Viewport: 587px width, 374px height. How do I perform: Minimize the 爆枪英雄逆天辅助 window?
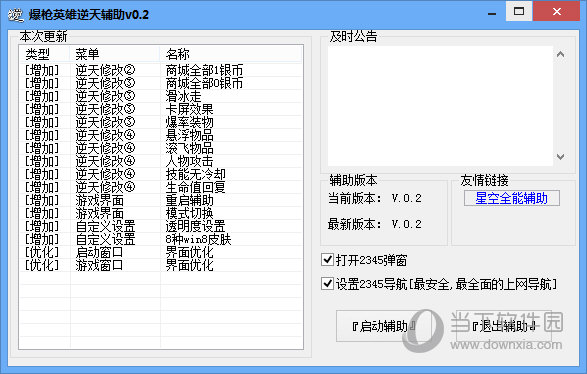pyautogui.click(x=492, y=14)
